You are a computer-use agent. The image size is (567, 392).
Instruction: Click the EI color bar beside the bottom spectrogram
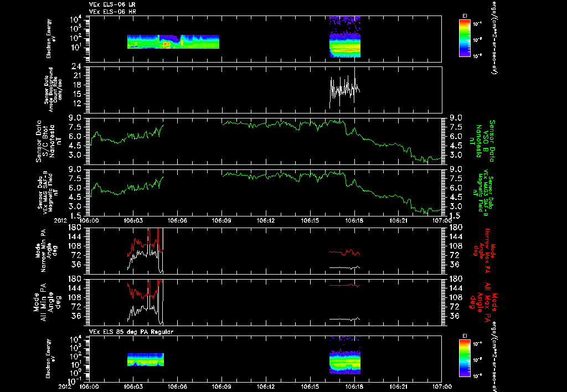click(465, 358)
